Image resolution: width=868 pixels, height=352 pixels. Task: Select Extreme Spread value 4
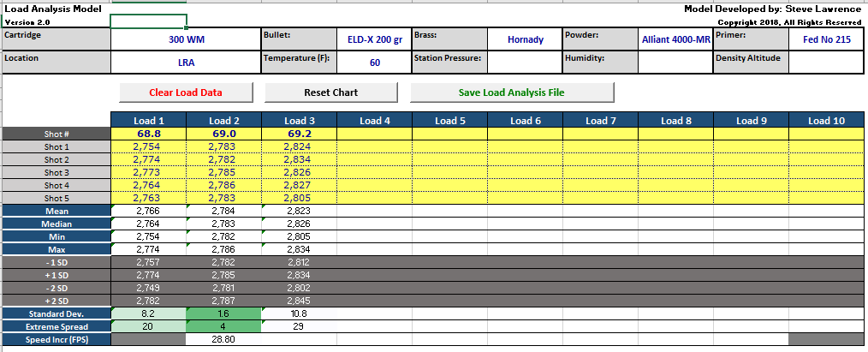click(x=224, y=326)
